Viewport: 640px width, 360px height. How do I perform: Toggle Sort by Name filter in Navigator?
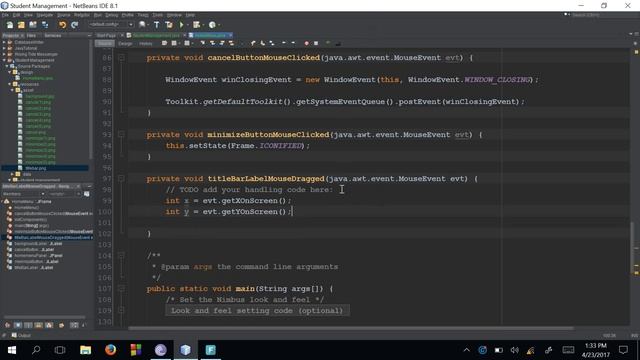tap(74, 325)
